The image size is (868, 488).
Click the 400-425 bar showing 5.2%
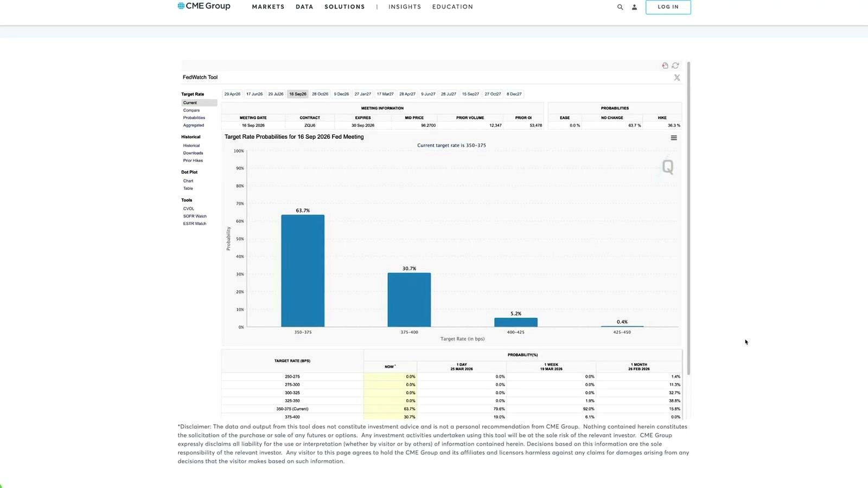click(x=516, y=323)
